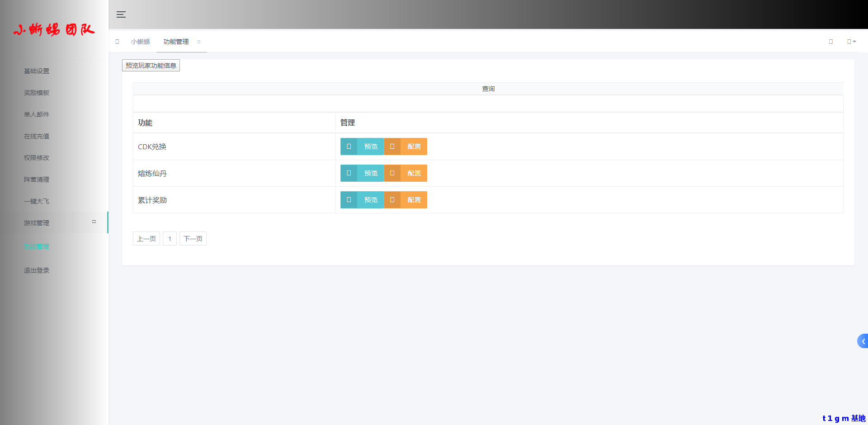This screenshot has width=868, height=425.
Task: Go to 下一页 in pagination
Action: (193, 239)
